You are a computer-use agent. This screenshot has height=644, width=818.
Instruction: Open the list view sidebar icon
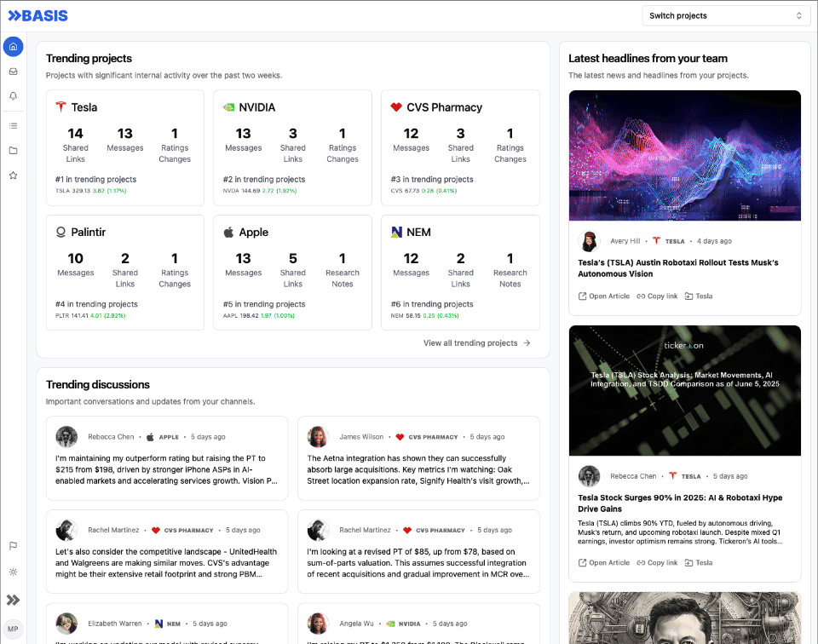(x=13, y=126)
